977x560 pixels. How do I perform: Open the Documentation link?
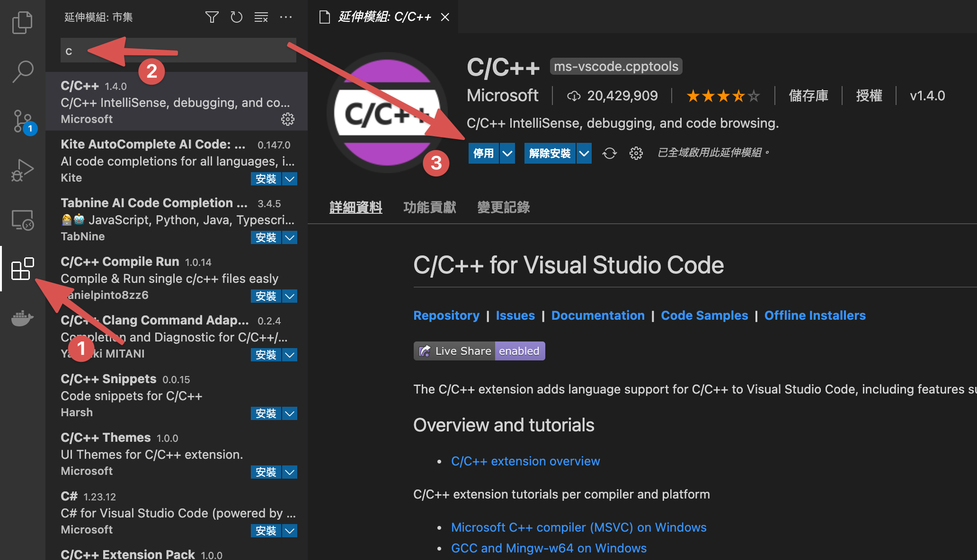click(x=598, y=315)
